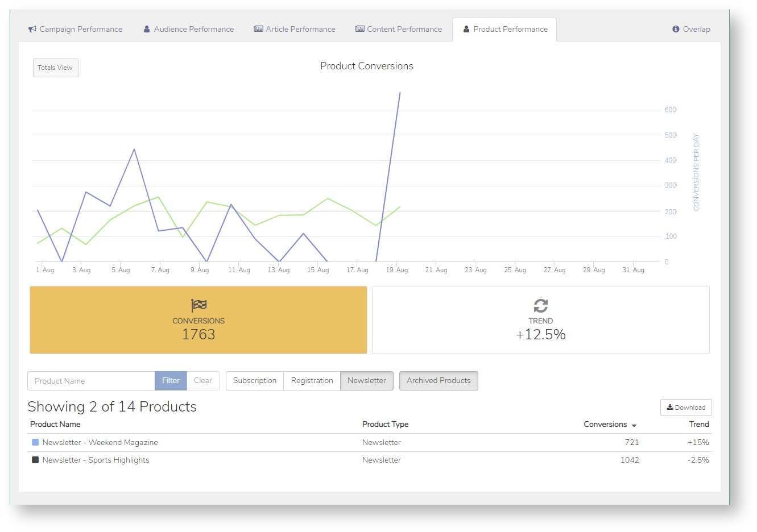The image size is (757, 532).
Task: Disable the Newsletter product type filter
Action: [x=367, y=381]
